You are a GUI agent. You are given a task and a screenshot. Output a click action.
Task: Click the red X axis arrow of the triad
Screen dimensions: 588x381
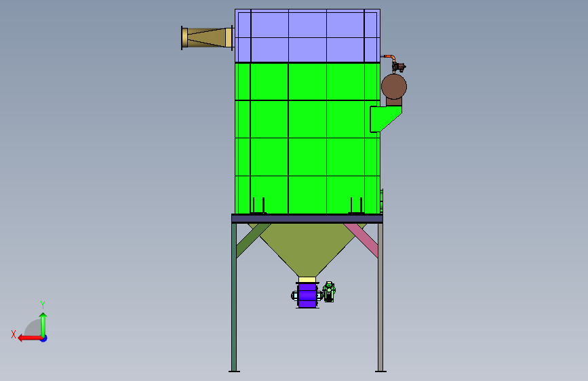[29, 338]
